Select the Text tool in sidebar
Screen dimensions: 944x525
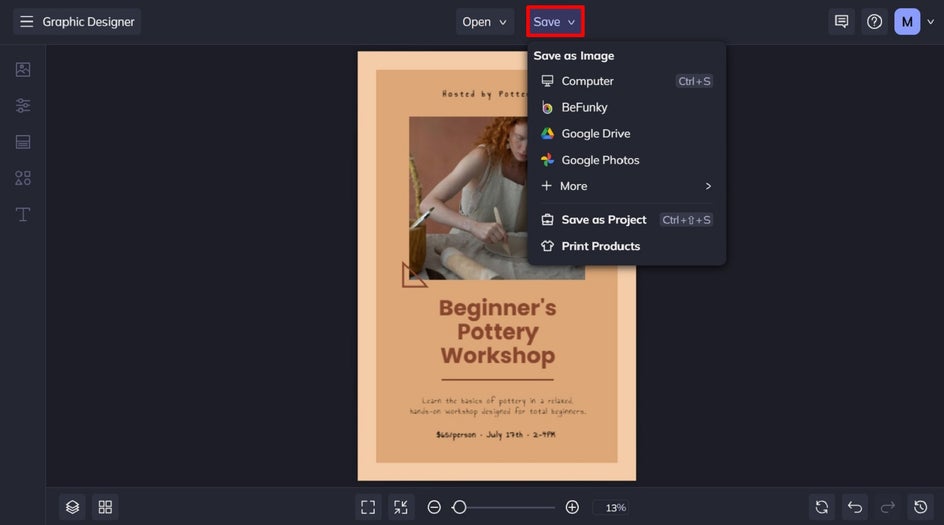[x=23, y=215]
